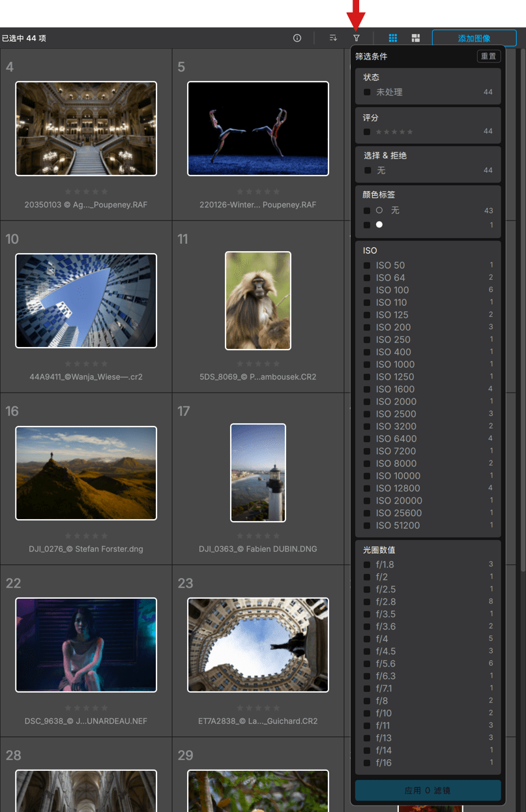Image resolution: width=526 pixels, height=812 pixels.
Task: Filter by aperture f/7.1
Action: point(367,689)
